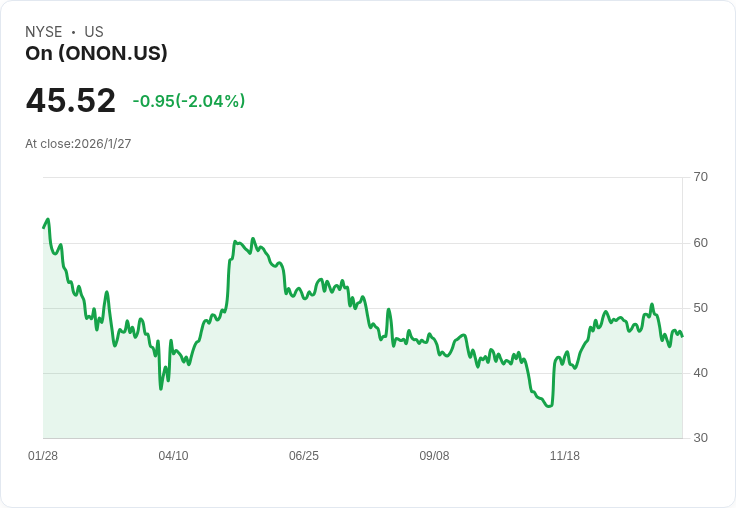This screenshot has height=508, width=736.
Task: Click the 50 price axis label
Action: pos(700,308)
